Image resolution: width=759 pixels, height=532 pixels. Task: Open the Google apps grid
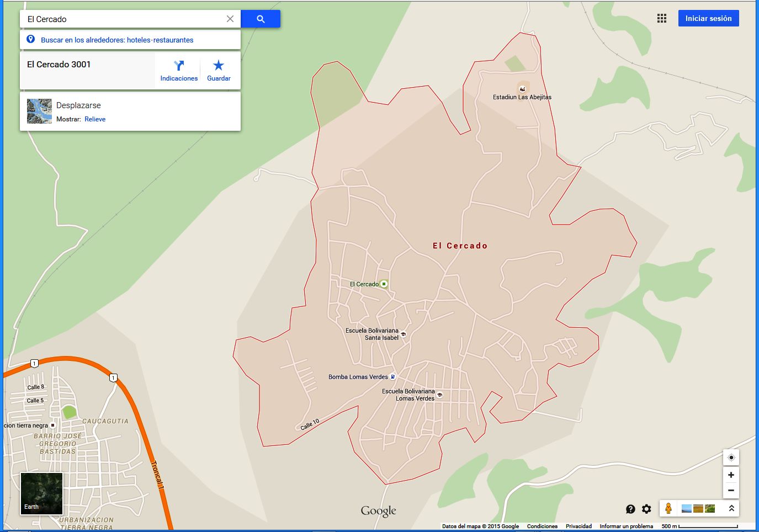point(662,18)
